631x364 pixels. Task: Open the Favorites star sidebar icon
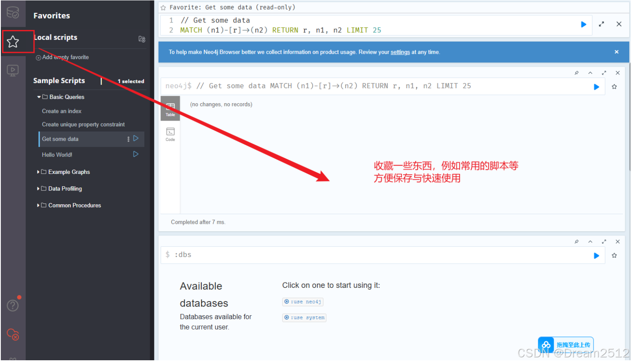click(13, 42)
